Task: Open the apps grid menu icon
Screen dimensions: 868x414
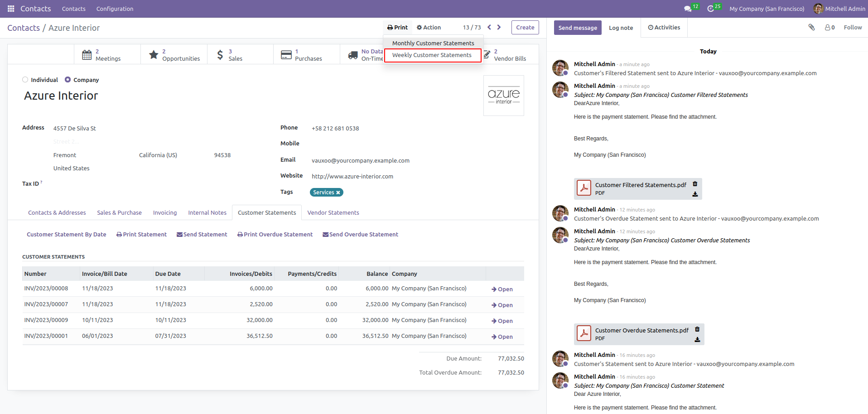Action: click(11, 9)
